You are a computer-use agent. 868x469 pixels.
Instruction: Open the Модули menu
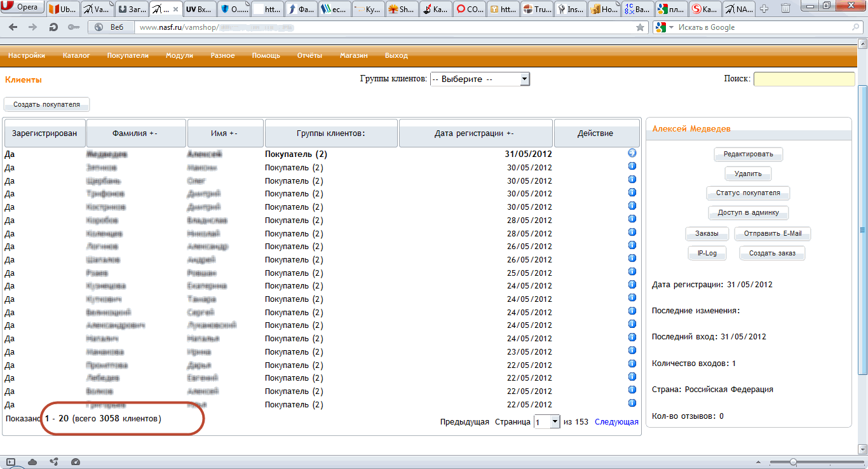click(179, 55)
